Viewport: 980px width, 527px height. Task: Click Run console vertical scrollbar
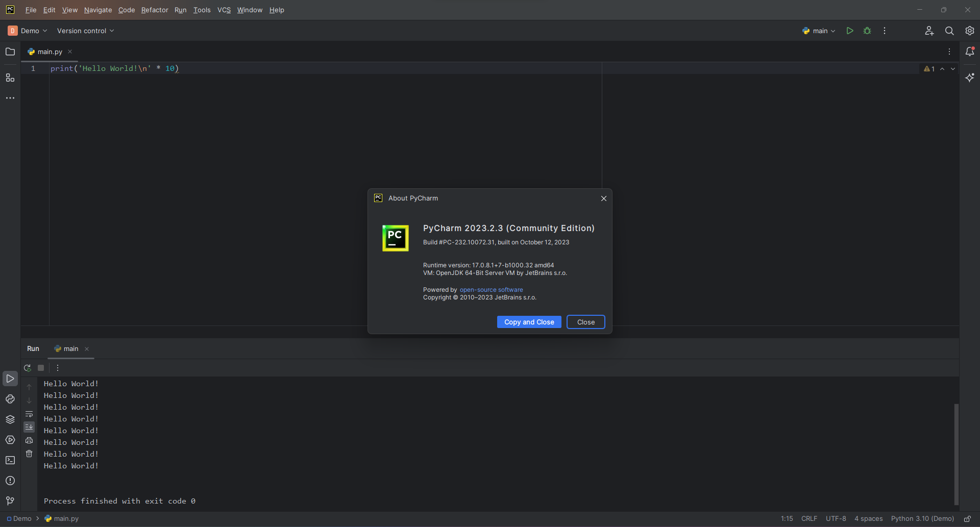(956, 454)
